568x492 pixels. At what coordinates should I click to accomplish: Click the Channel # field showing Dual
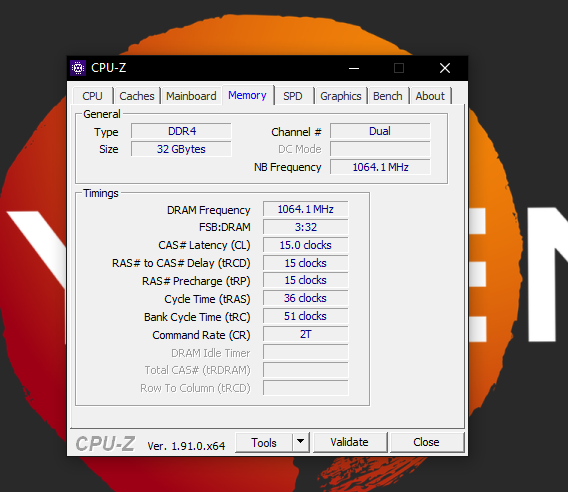[380, 131]
